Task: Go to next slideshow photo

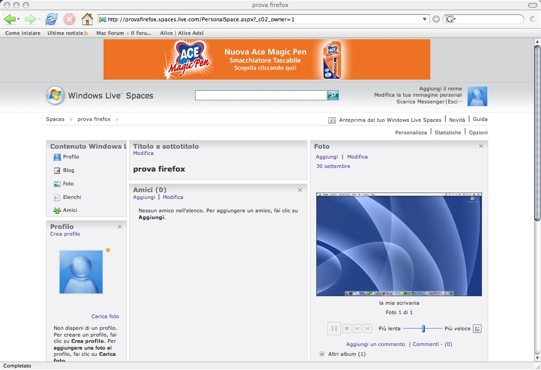Action: tap(367, 328)
